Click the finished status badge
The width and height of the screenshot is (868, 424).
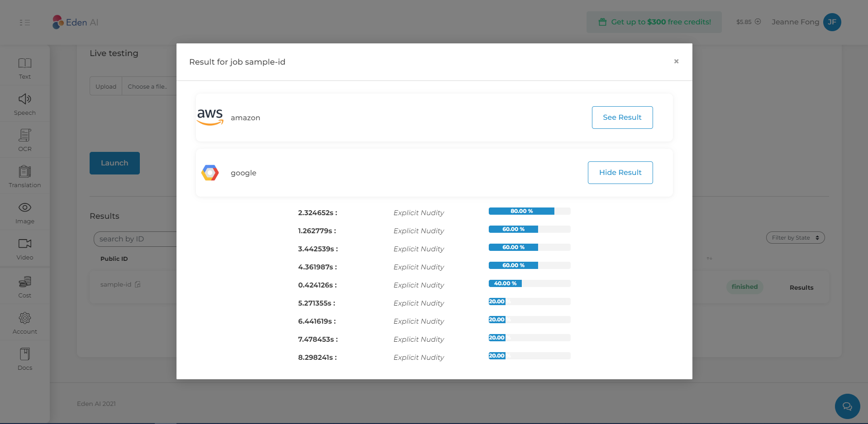pyautogui.click(x=745, y=287)
